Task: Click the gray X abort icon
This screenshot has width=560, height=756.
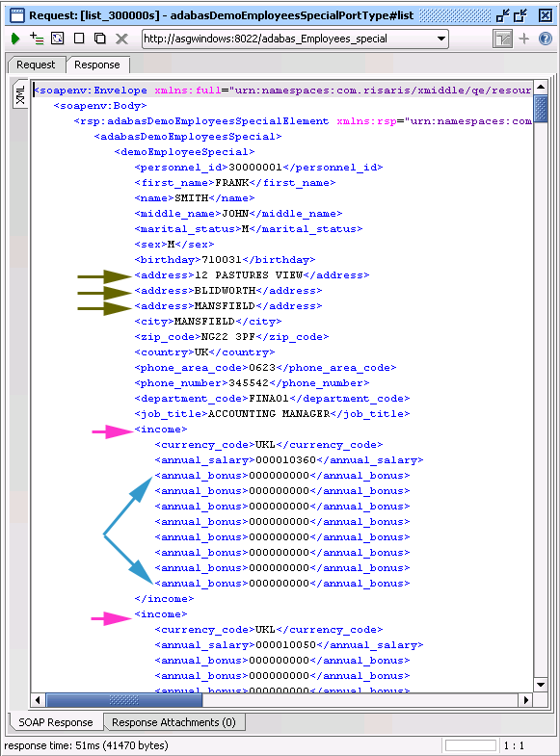Action: (x=121, y=39)
